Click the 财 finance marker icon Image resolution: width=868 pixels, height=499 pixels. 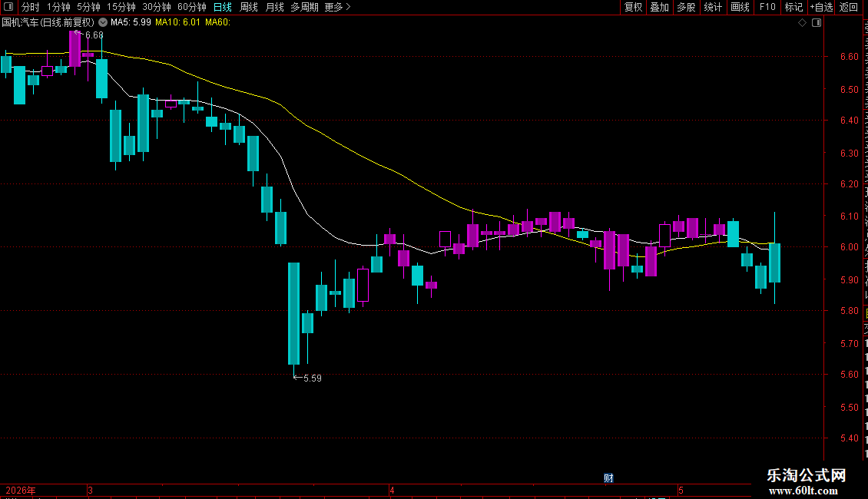coord(608,478)
